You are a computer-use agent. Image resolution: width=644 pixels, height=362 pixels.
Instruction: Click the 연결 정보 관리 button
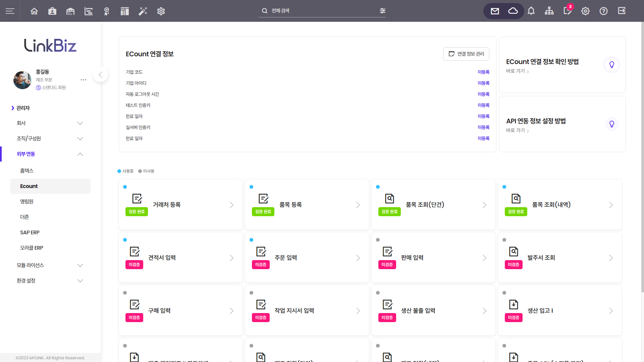[x=466, y=54]
